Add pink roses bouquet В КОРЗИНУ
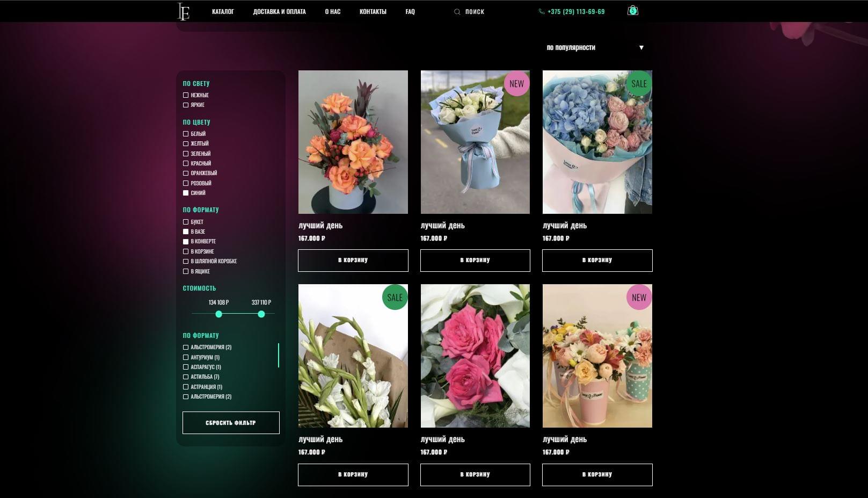Viewport: 868px width, 498px height. click(475, 474)
